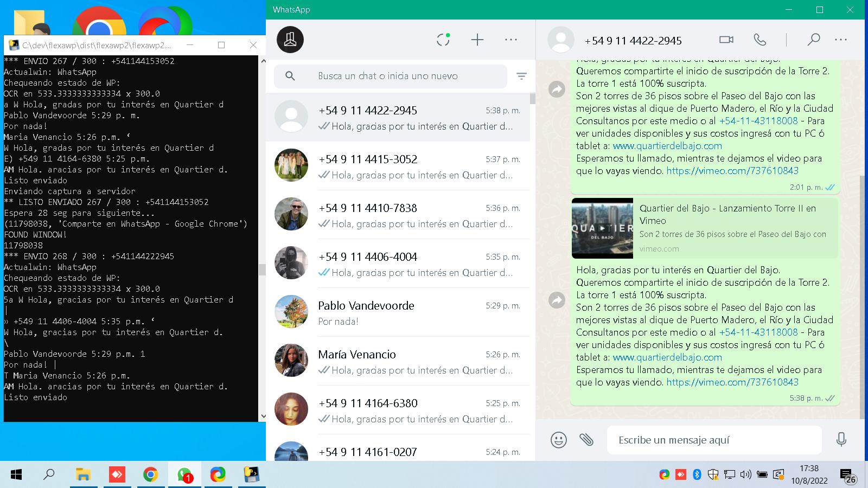
Task: Open Windows Security tray icon
Action: tap(713, 475)
